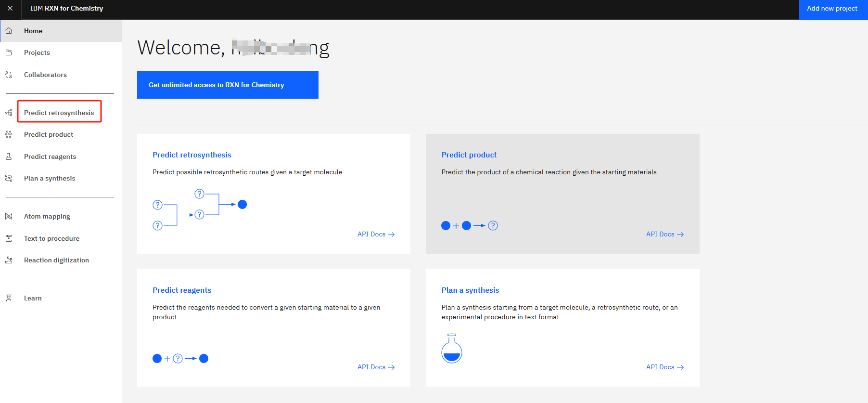Select Predict retrosynthesis in the sidebar
The image size is (868, 403).
tap(61, 113)
